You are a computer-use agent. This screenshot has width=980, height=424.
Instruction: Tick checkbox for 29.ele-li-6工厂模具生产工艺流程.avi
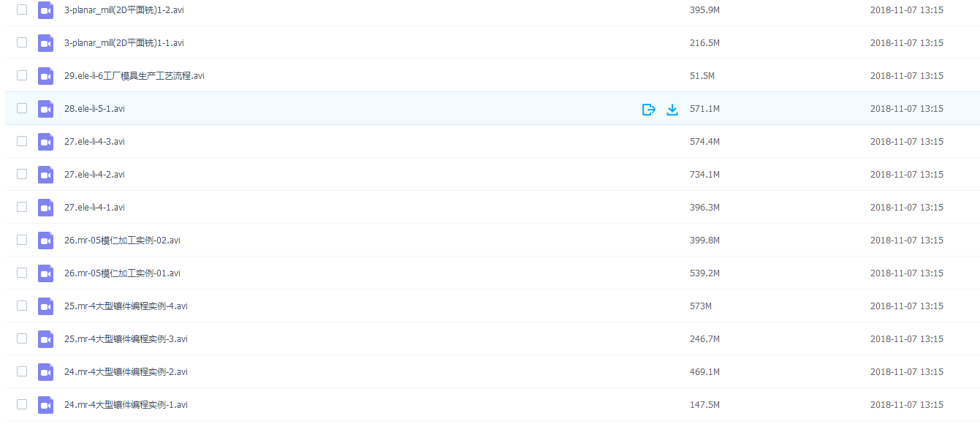22,75
